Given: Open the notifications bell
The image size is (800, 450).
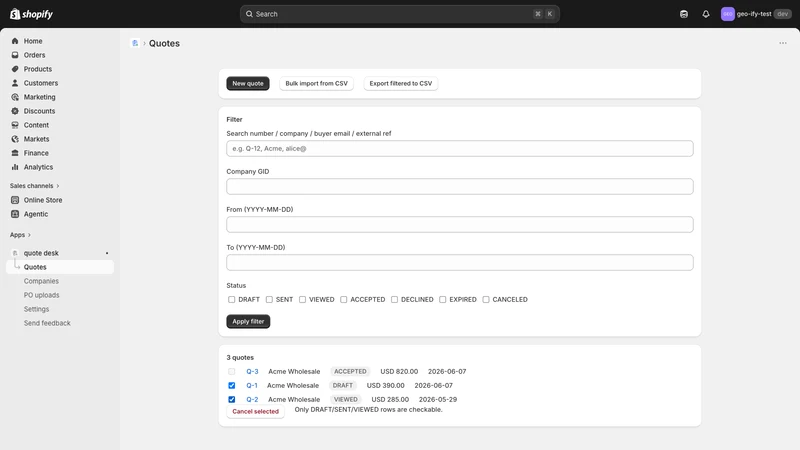Looking at the screenshot, I should click(706, 14).
